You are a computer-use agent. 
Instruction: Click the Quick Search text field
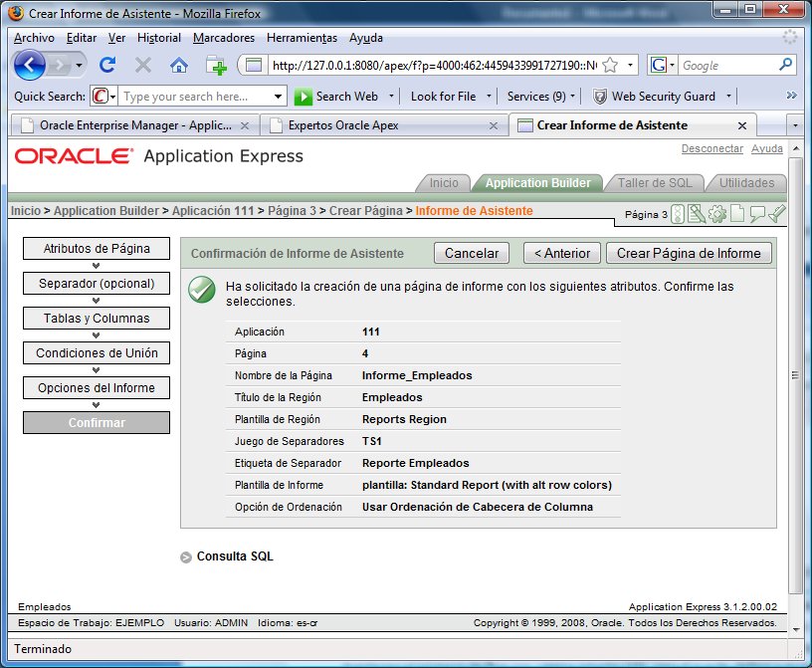pos(196,97)
